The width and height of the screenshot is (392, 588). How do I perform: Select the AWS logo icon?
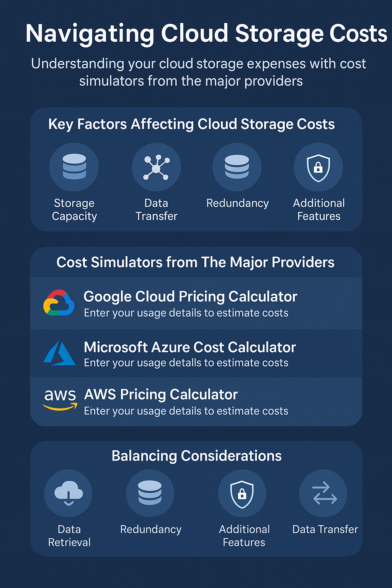(60, 400)
